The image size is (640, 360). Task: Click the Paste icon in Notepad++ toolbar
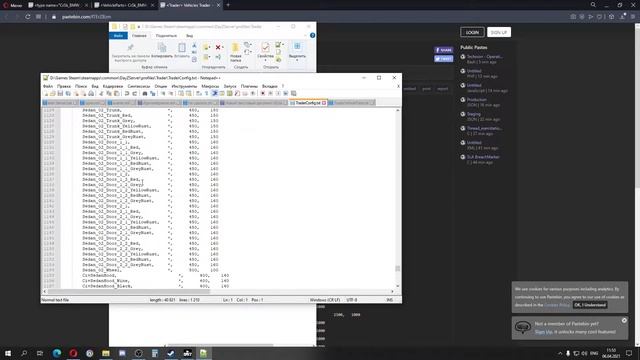pos(117,93)
